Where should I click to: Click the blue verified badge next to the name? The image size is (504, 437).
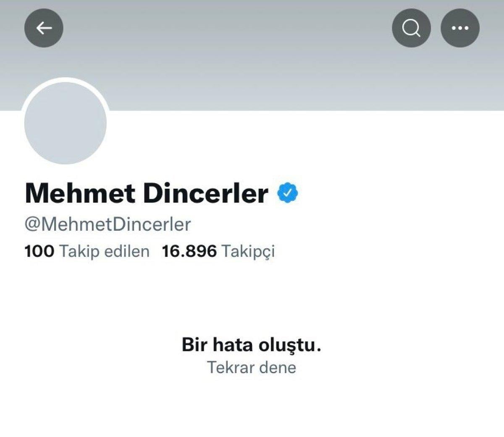tap(287, 193)
